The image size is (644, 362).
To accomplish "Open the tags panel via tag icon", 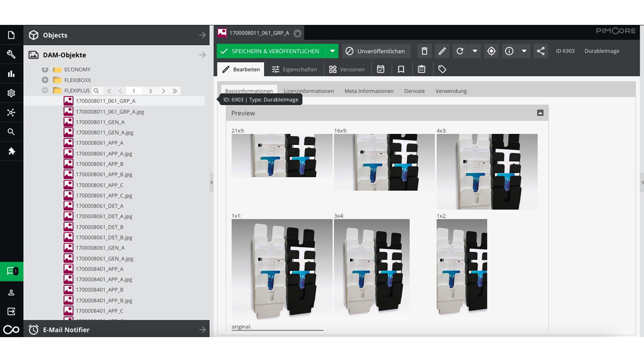I will click(442, 69).
